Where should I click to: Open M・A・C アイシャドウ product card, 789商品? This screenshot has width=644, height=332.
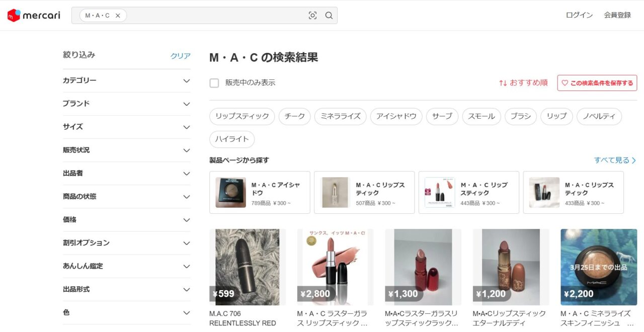[260, 193]
